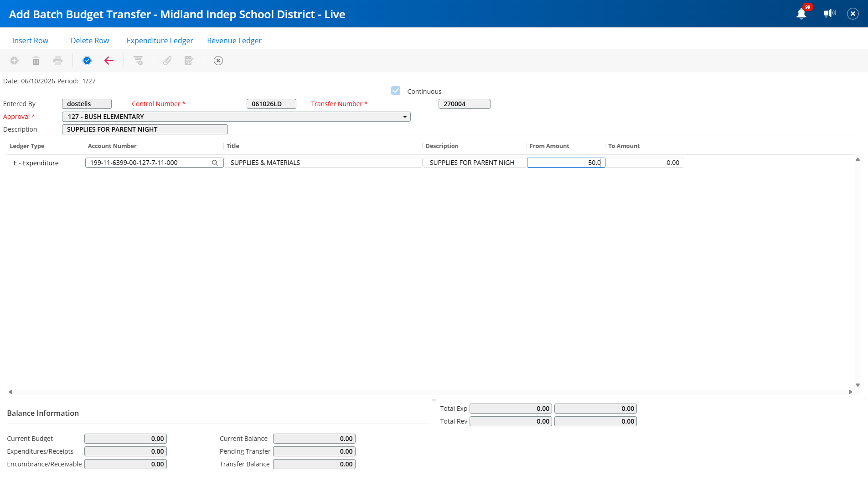Click the filter rows toolbar icon

138,61
